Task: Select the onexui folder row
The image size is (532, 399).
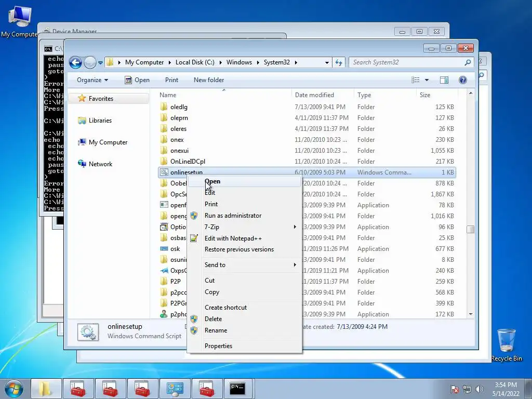Action: point(307,151)
